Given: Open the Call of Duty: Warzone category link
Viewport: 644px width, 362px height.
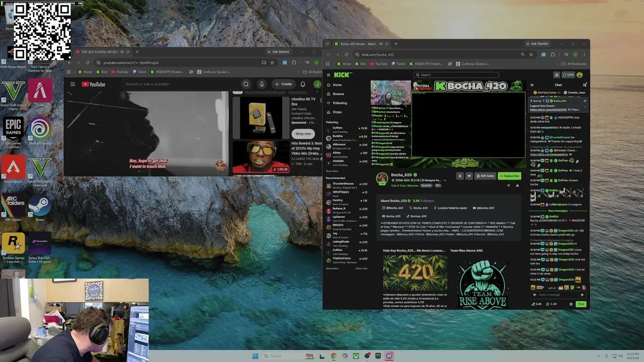Looking at the screenshot, I should [x=405, y=186].
